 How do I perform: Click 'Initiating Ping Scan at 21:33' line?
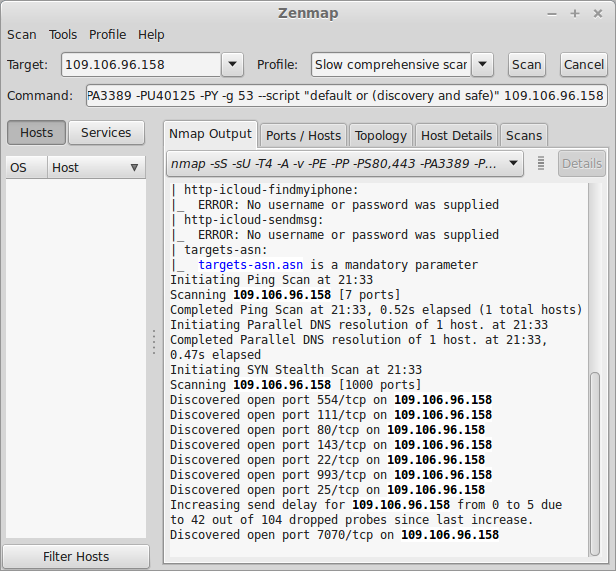click(271, 280)
